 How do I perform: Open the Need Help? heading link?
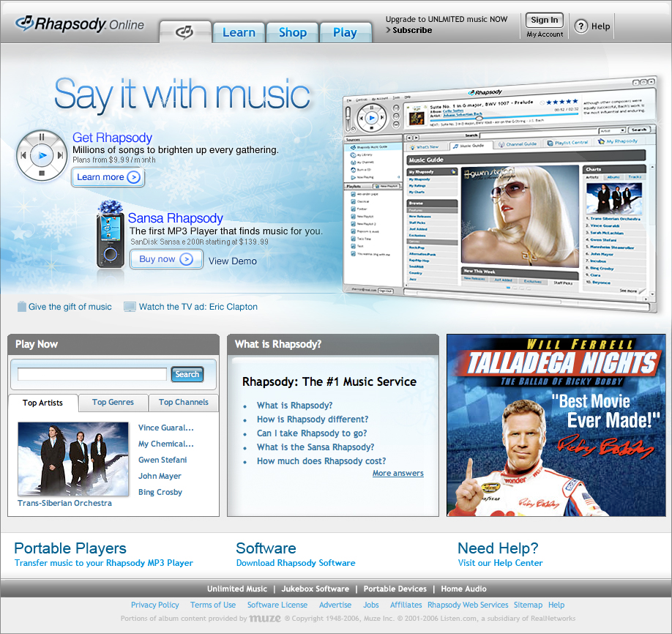[x=498, y=548]
